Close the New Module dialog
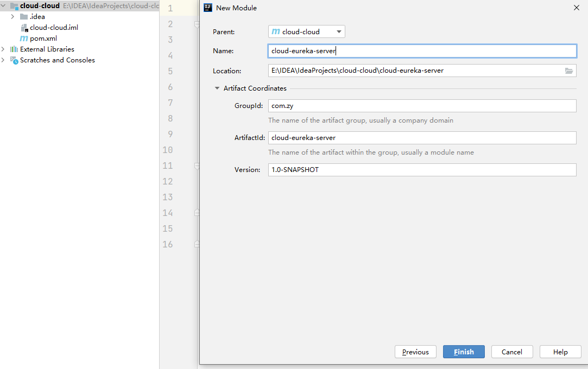 [x=576, y=8]
